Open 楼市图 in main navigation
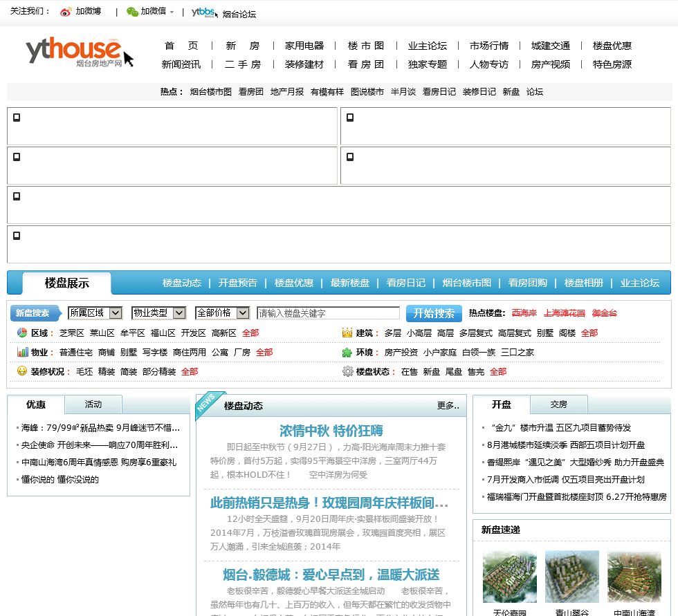The height and width of the screenshot is (616, 678). tap(366, 46)
